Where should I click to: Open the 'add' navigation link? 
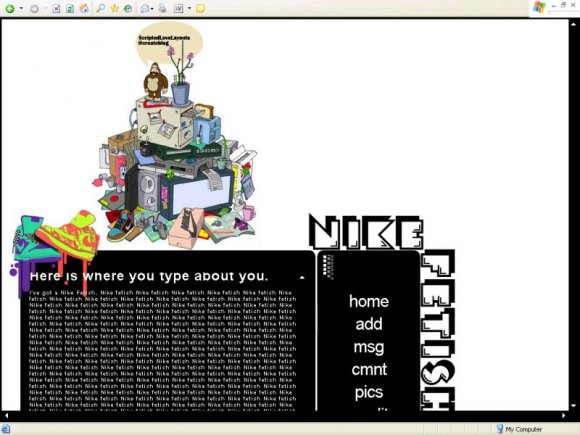(x=369, y=324)
